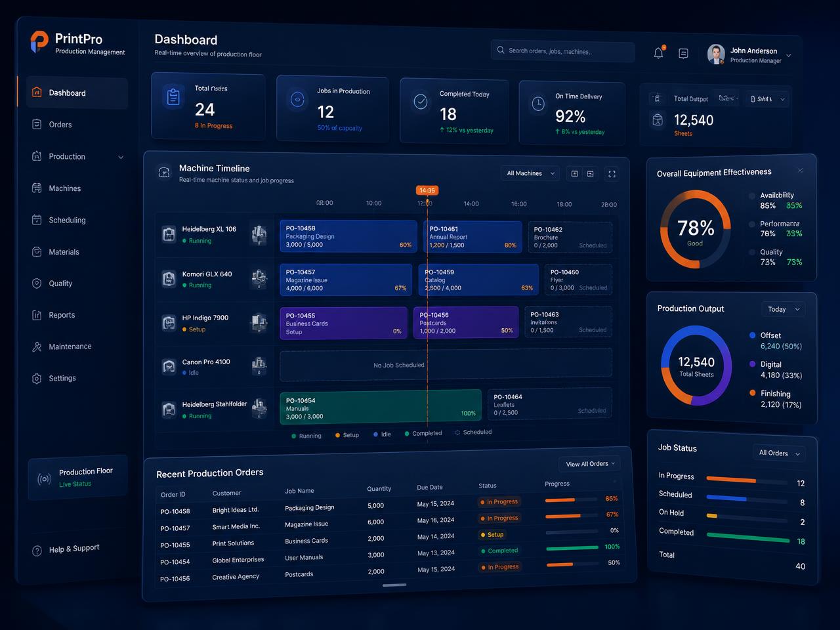The height and width of the screenshot is (630, 840).
Task: Click the Production Floor live status icon
Action: pos(44,479)
